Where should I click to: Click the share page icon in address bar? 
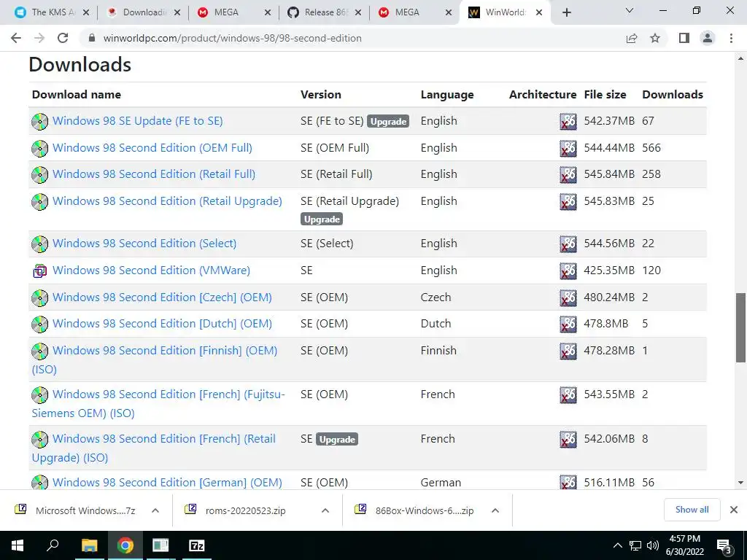click(x=632, y=38)
